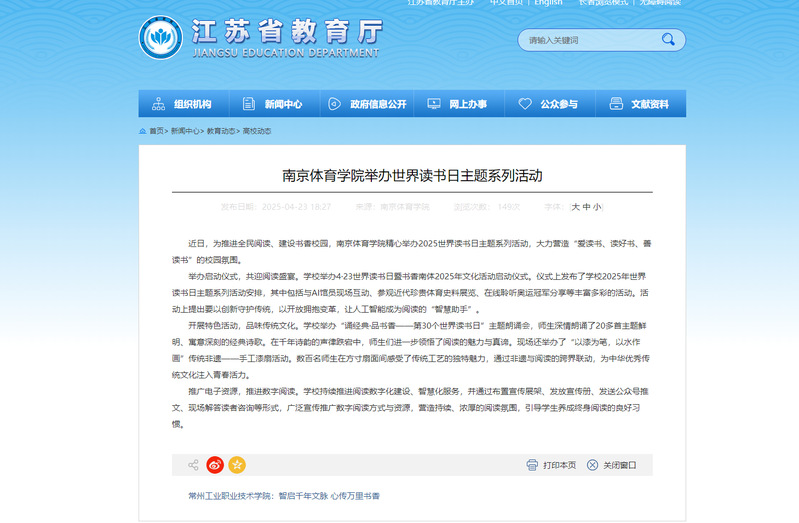
Task: Open the 公众参与 navigation menu
Action: click(549, 104)
